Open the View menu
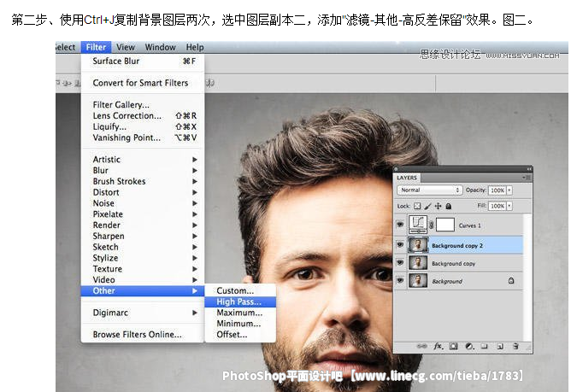Image resolution: width=571 pixels, height=392 pixels. 126,47
